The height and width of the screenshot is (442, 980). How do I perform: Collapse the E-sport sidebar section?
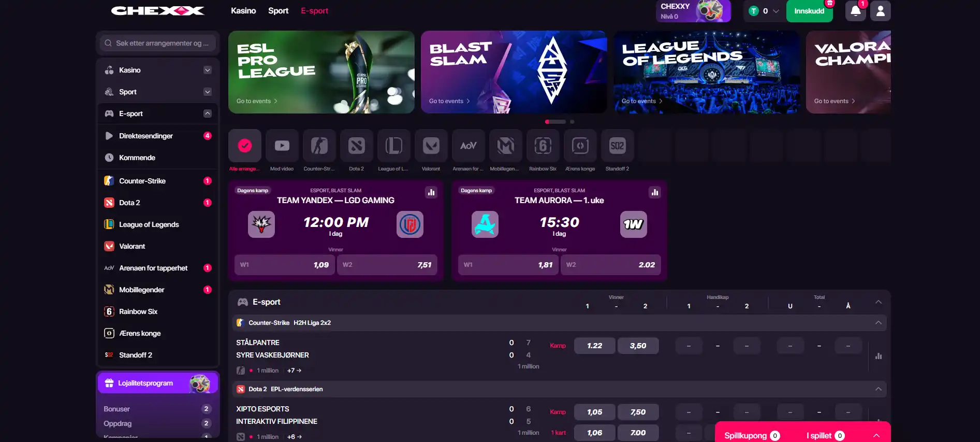click(208, 113)
